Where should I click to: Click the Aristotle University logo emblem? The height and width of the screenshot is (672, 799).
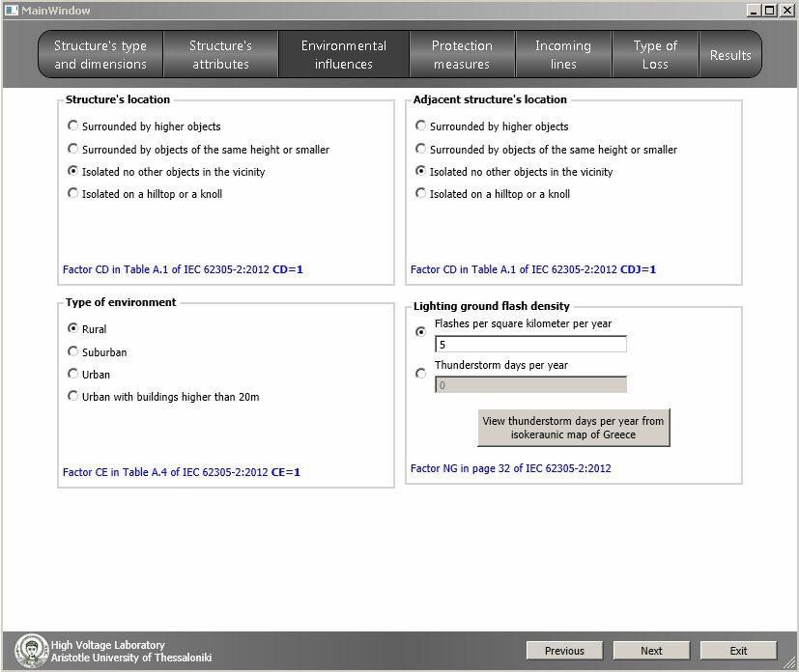coord(32,651)
